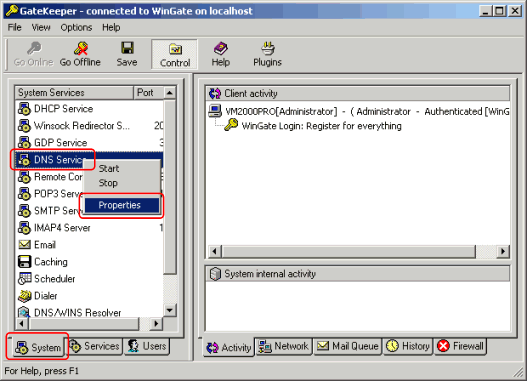Click services list scroll left arrow
The width and height of the screenshot is (527, 381).
pos(22,324)
